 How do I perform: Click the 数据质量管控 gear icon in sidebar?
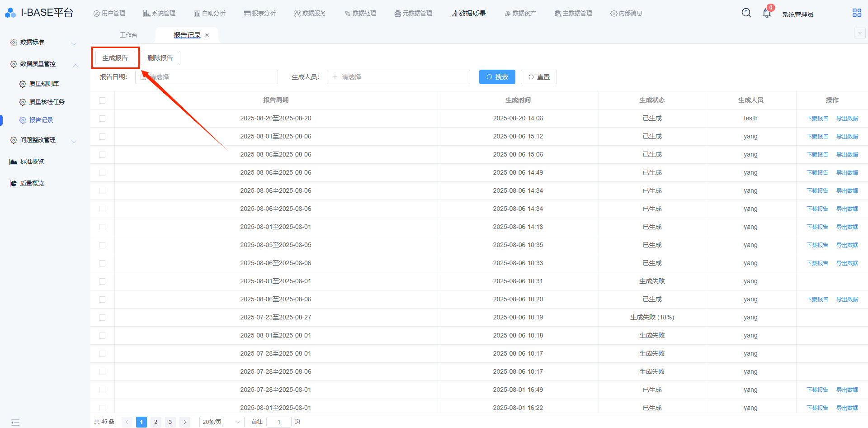coord(14,64)
